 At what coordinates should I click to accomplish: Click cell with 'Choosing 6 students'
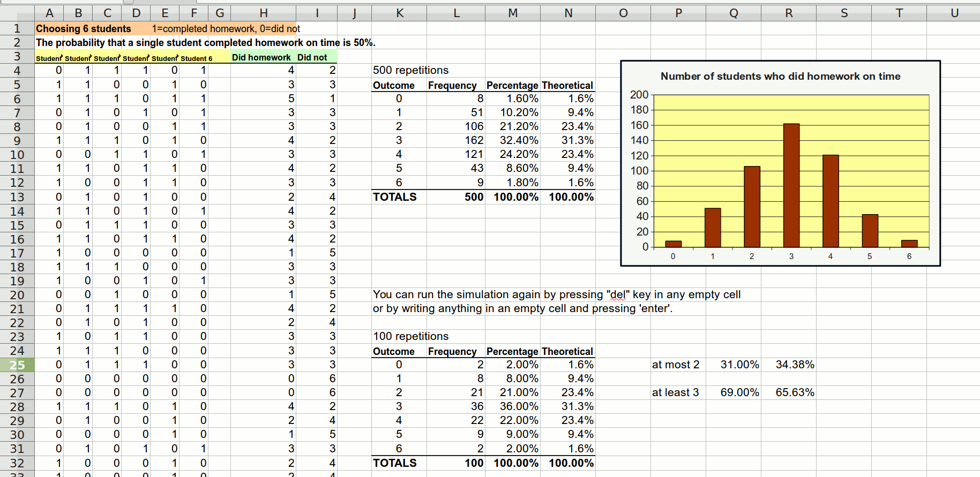83,29
